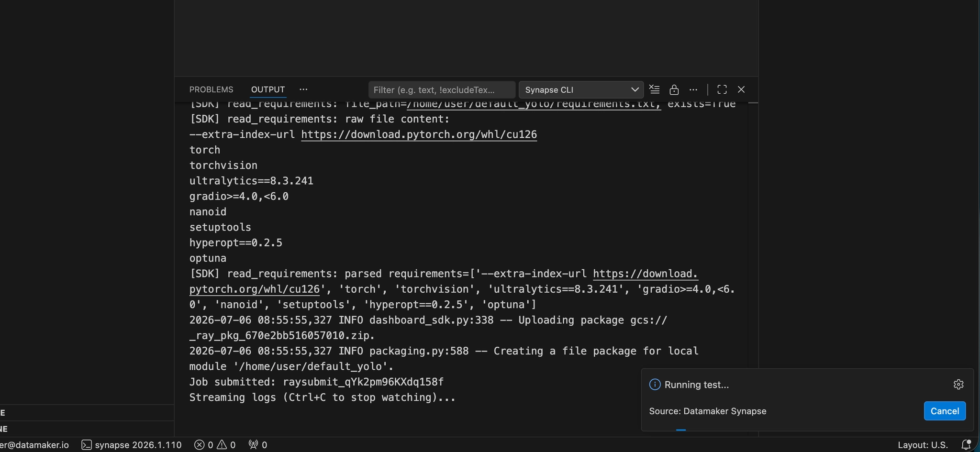The width and height of the screenshot is (980, 452).
Task: Open the Synapse CLI output channel dropdown
Action: pyautogui.click(x=581, y=90)
